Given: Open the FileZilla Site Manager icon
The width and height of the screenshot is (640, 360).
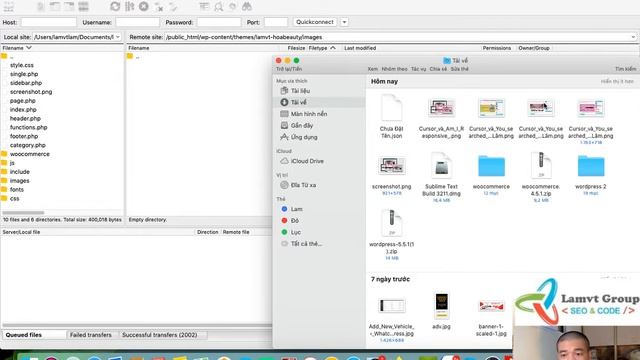Looking at the screenshot, I should pos(9,7).
